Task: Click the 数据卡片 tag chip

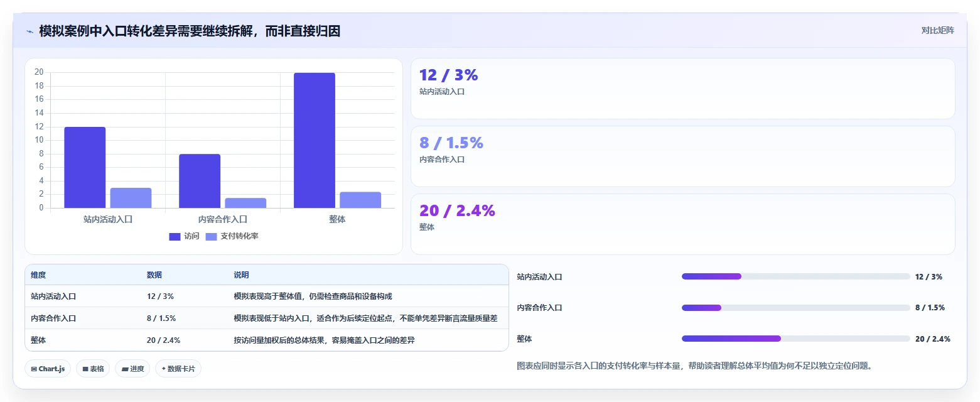Action: coord(178,369)
